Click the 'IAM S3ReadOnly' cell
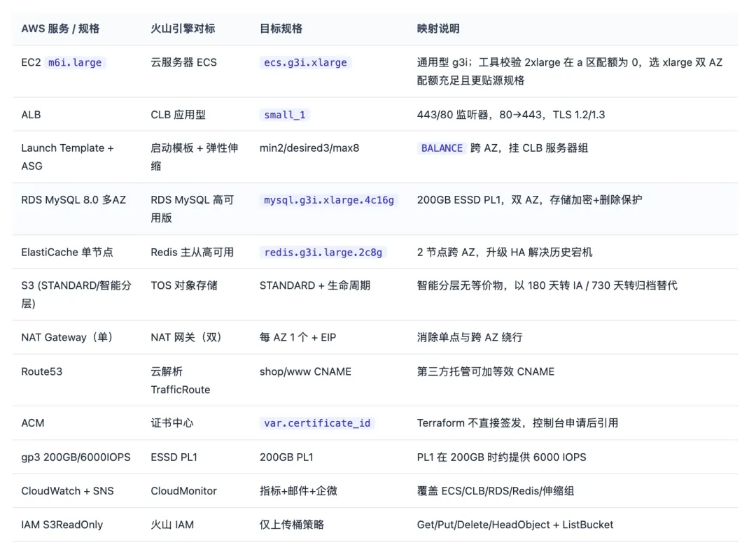This screenshot has height=554, width=756. click(x=62, y=525)
